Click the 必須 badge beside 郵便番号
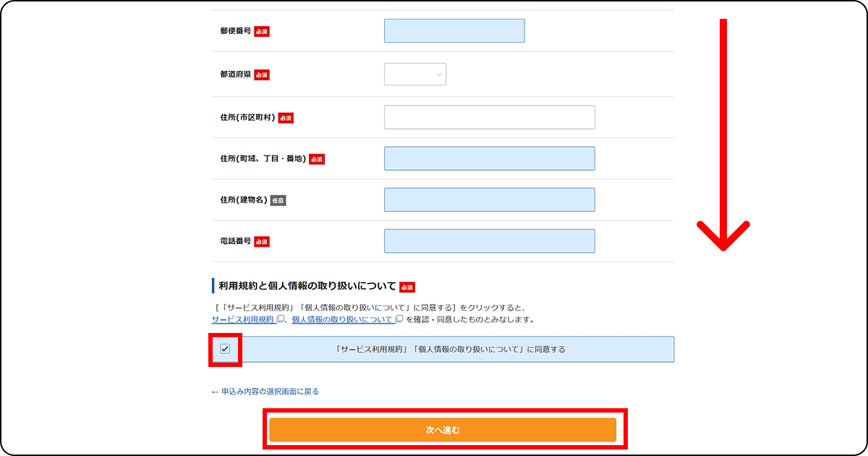 (x=262, y=32)
